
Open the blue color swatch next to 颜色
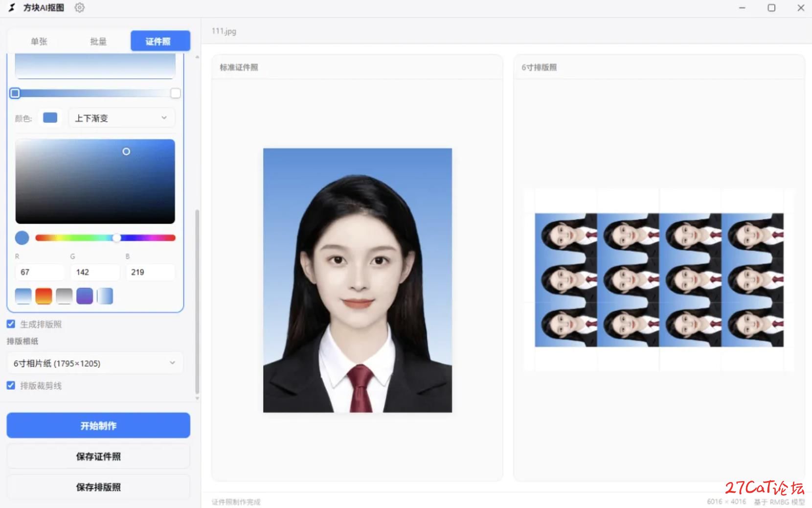pos(50,118)
